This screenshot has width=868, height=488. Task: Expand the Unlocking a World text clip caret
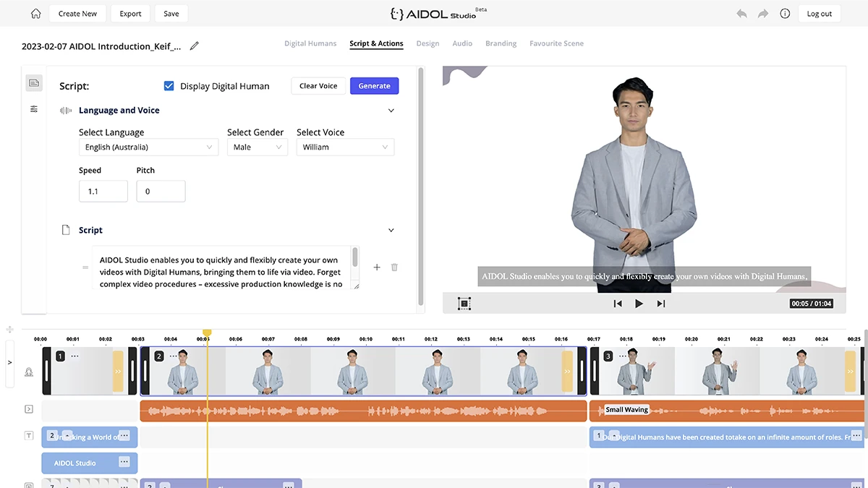pos(67,436)
